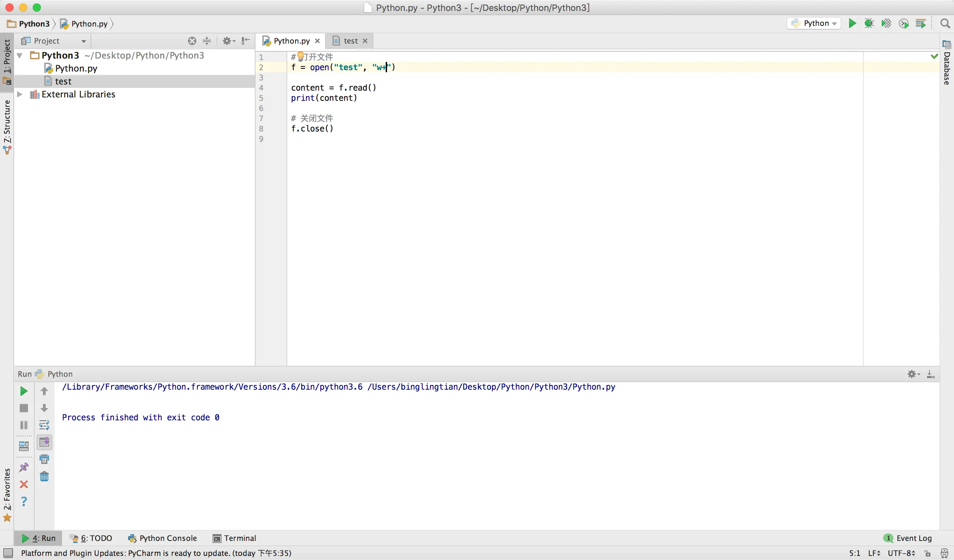Click the Print icon in Run panel
This screenshot has height=560, width=954.
44,460
